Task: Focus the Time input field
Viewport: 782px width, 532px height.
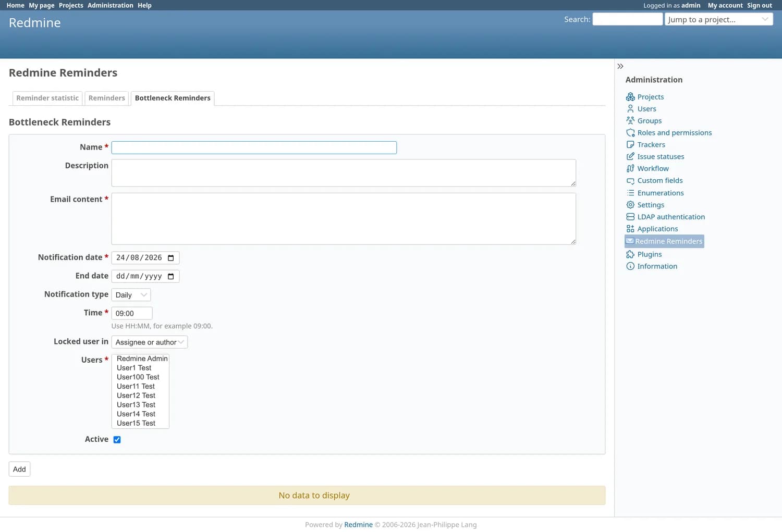Action: click(132, 313)
